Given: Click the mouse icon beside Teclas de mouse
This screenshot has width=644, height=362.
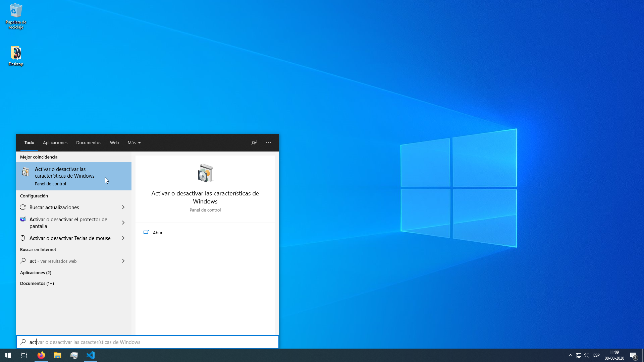Looking at the screenshot, I should [x=23, y=238].
